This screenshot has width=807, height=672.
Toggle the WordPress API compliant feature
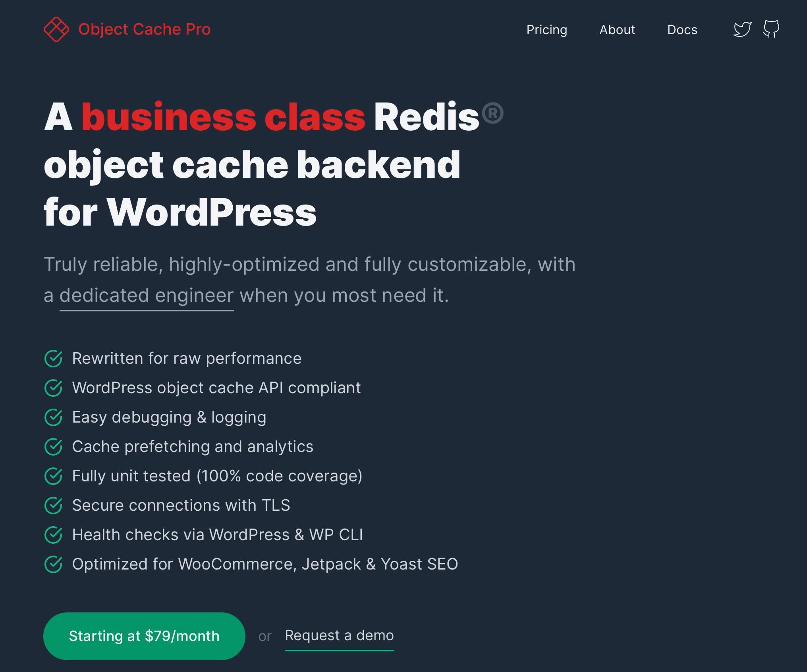click(54, 388)
